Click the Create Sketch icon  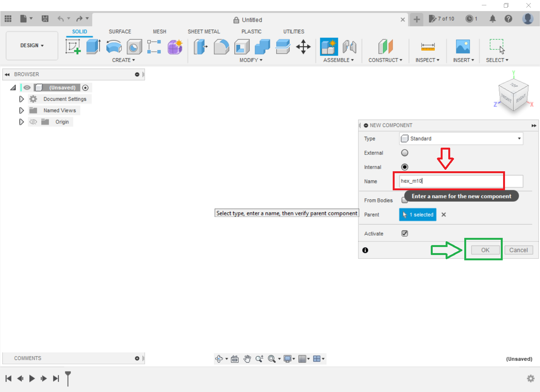73,47
